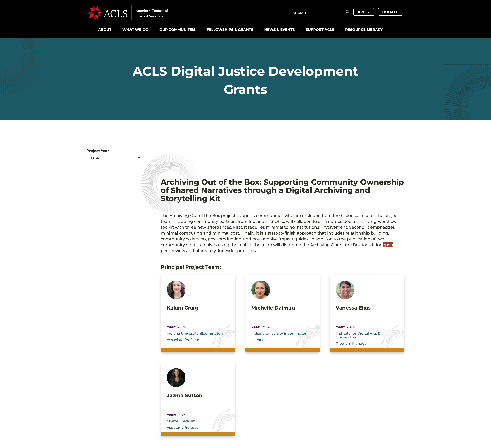
Task: Click the American Council of Learned Societies text
Action: click(x=151, y=13)
